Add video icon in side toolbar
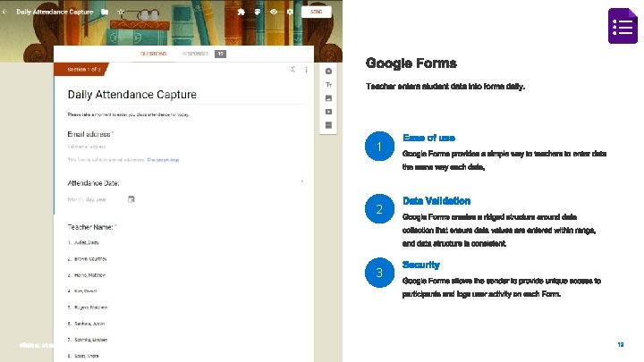644x362 pixels. pos(328,112)
